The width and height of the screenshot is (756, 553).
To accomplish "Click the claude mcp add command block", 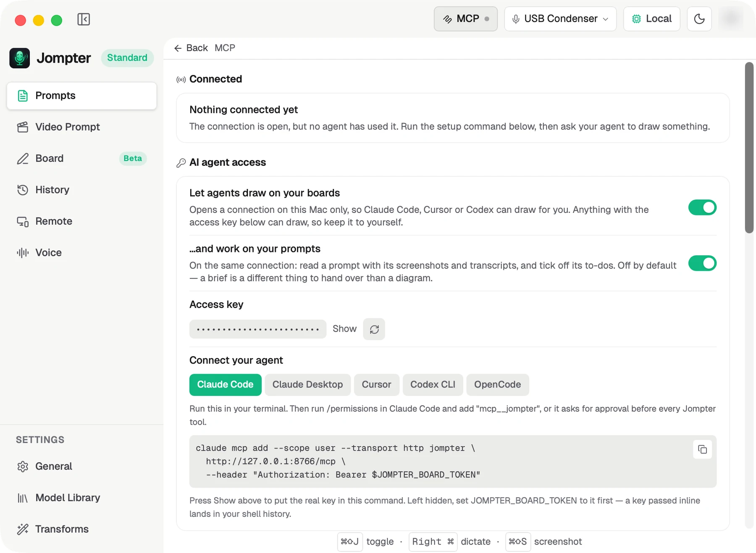I will point(453,461).
